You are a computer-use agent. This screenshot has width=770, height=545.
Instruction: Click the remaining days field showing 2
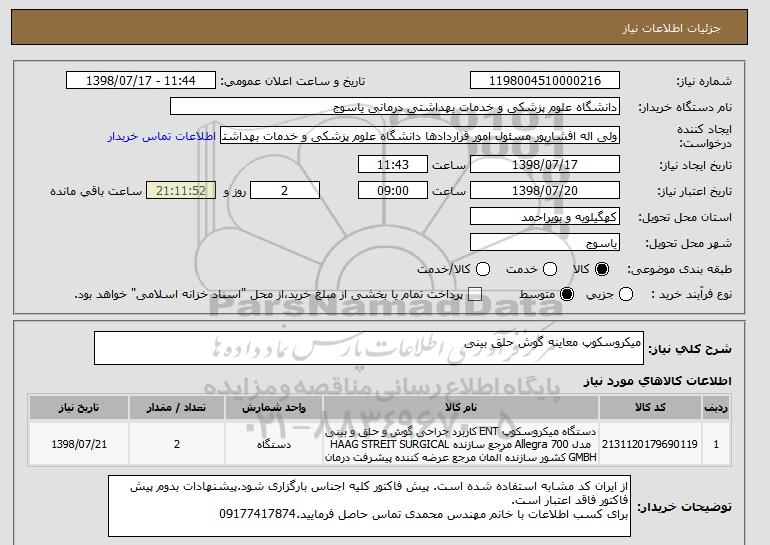click(285, 191)
